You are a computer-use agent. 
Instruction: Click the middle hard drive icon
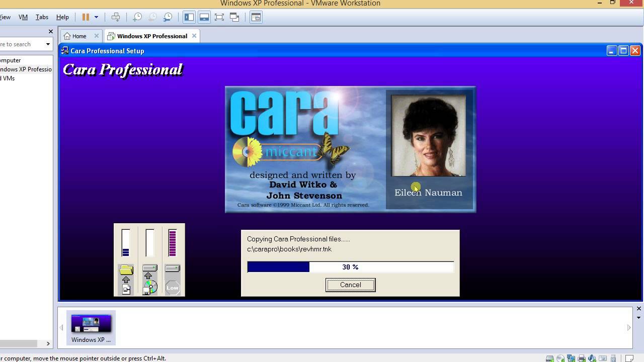pos(150,268)
